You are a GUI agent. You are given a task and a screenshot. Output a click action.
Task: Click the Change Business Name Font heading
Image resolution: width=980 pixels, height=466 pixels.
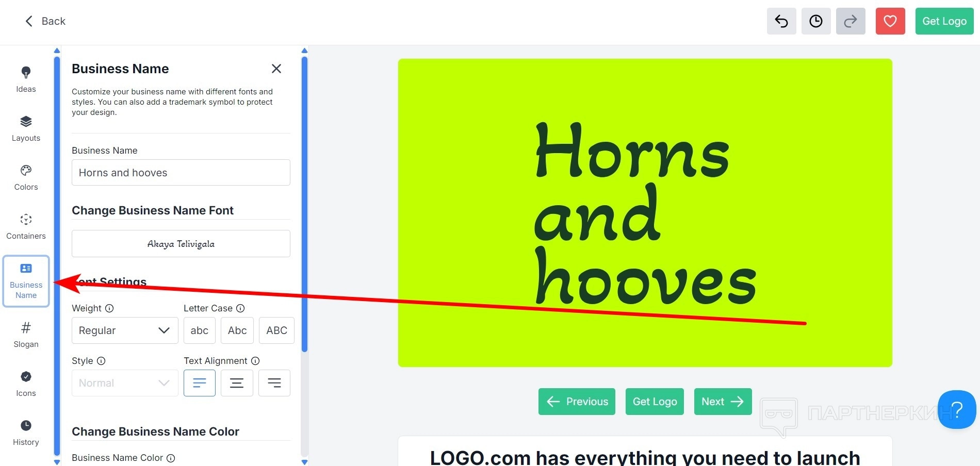[153, 210]
